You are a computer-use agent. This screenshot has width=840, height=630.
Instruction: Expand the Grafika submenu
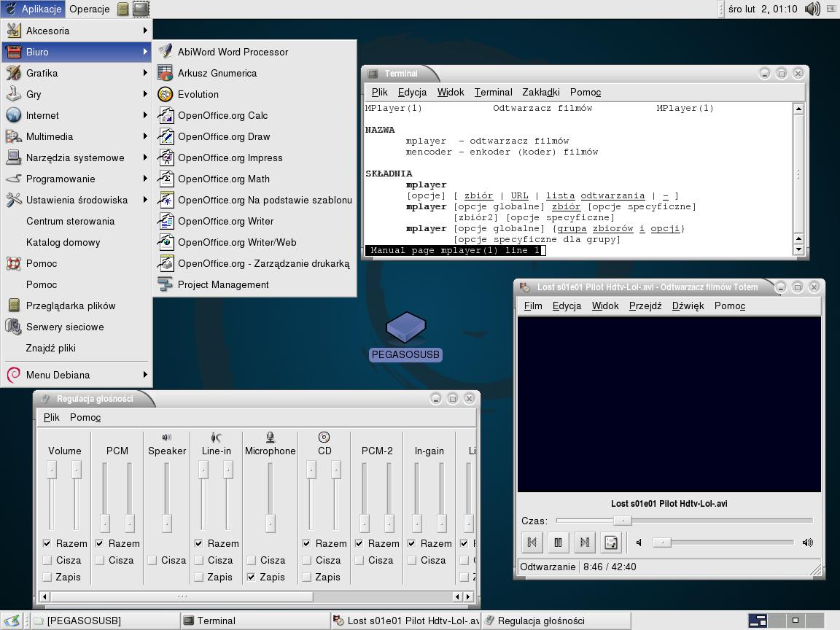pyautogui.click(x=76, y=73)
